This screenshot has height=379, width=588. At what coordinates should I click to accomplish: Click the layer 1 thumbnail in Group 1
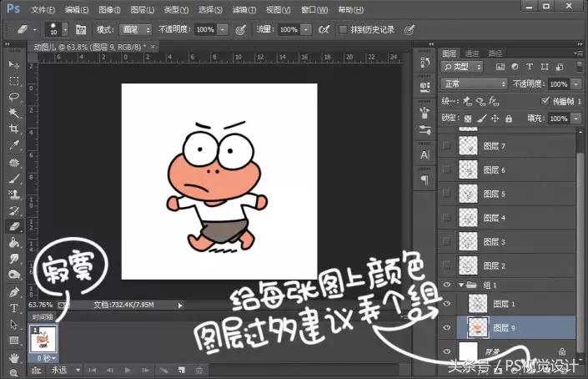coord(478,304)
